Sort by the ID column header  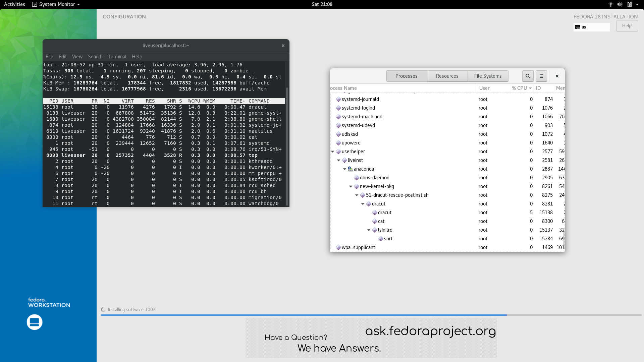pos(543,88)
